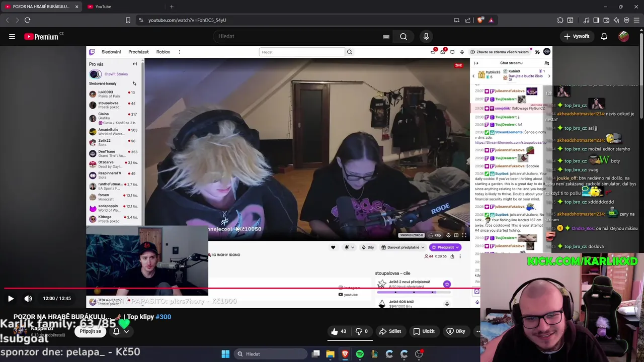644x362 pixels.
Task: Click the Sdílet share button
Action: point(390,331)
